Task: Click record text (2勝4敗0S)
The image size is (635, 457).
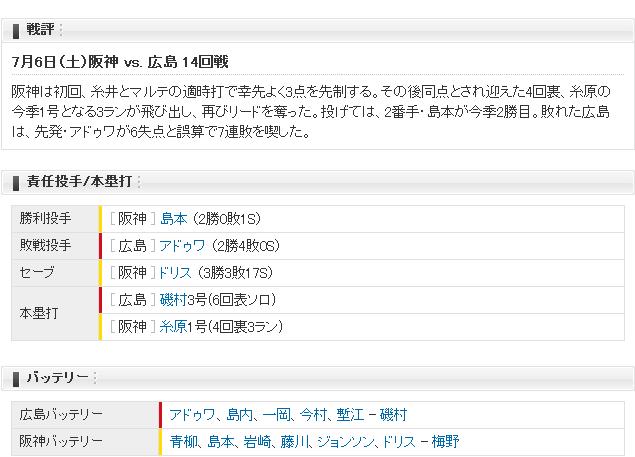Action: 245,246
